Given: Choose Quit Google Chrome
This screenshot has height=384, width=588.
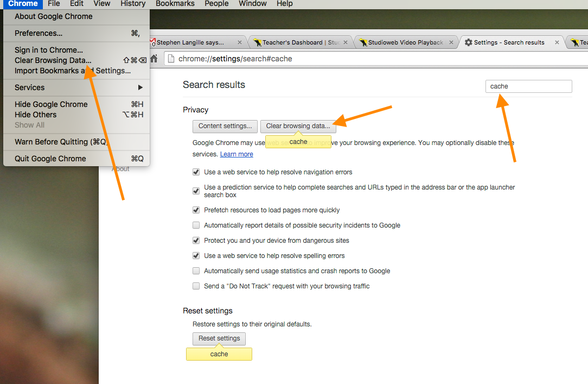Looking at the screenshot, I should coord(76,159).
